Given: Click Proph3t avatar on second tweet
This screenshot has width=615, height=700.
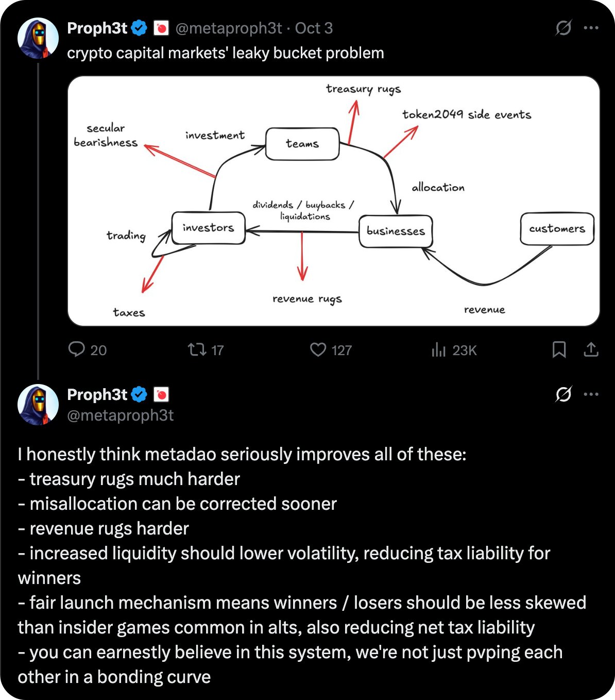Looking at the screenshot, I should [38, 405].
